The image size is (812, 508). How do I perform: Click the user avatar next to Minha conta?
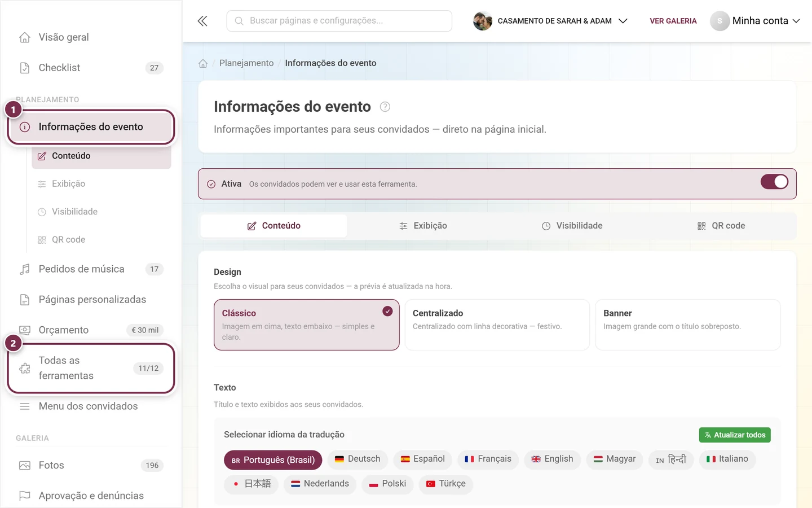(720, 21)
